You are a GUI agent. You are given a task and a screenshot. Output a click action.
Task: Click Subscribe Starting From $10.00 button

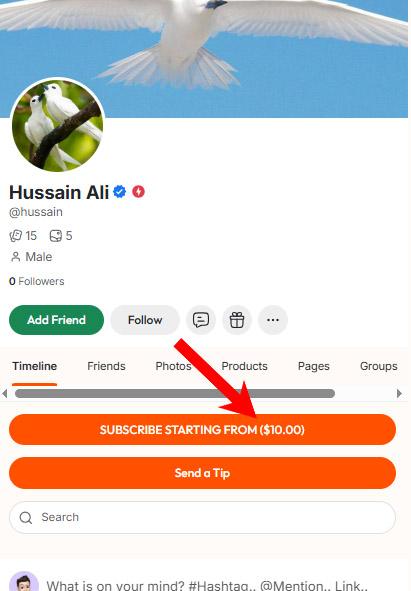point(202,430)
